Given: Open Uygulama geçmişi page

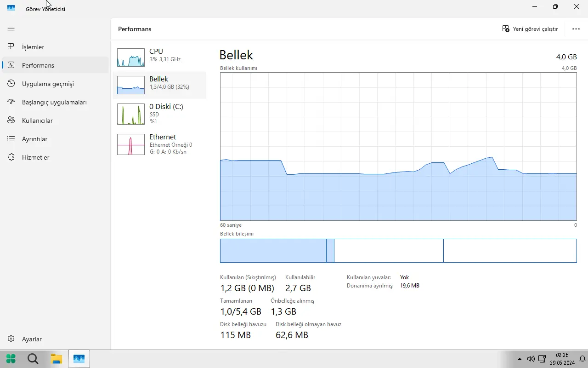Looking at the screenshot, I should (x=55, y=84).
